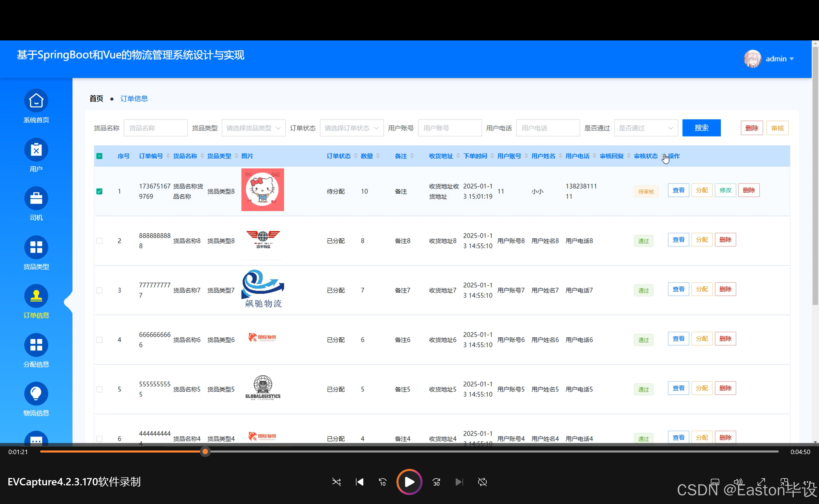
Task: Click the blue 搜索 button
Action: pos(701,128)
